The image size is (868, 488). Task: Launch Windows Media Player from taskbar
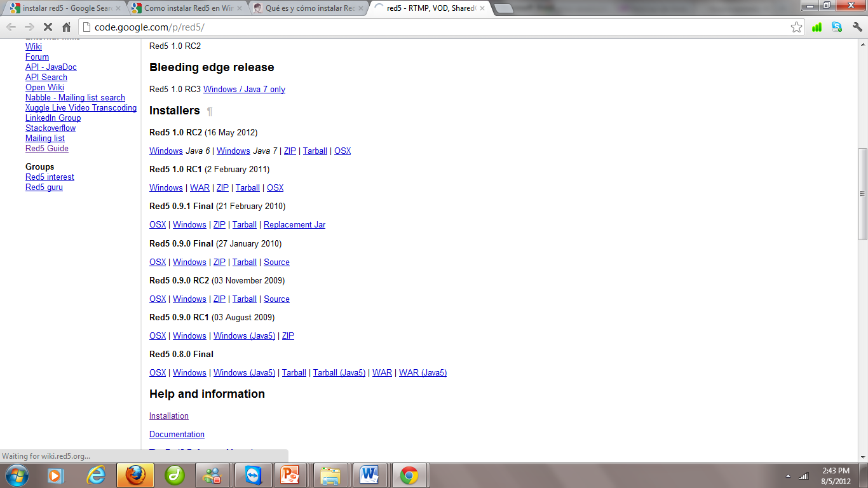coord(56,475)
